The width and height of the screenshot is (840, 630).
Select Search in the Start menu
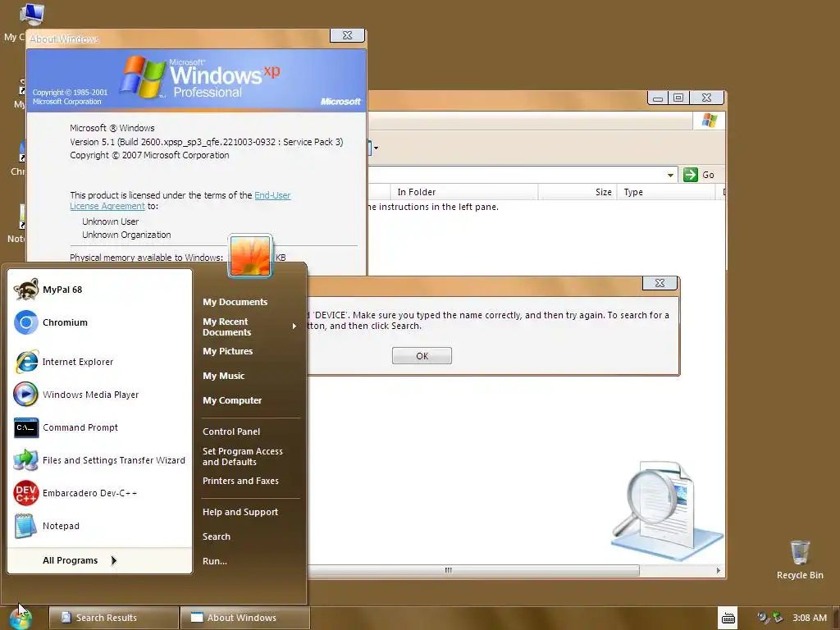[217, 536]
